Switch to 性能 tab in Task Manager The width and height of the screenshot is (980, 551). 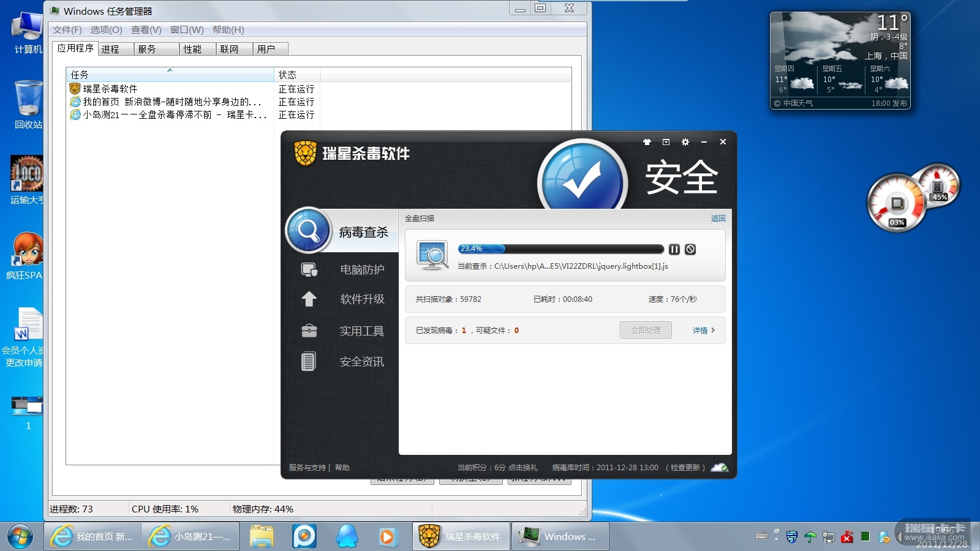pyautogui.click(x=197, y=49)
